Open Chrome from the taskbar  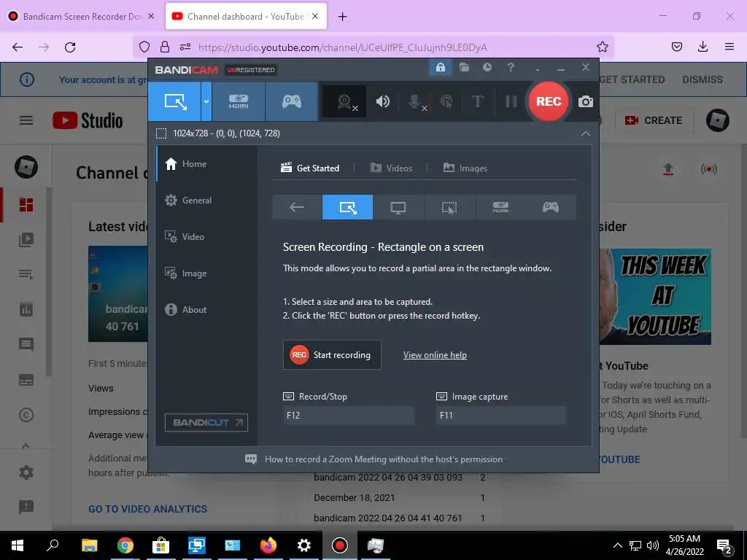point(125,545)
